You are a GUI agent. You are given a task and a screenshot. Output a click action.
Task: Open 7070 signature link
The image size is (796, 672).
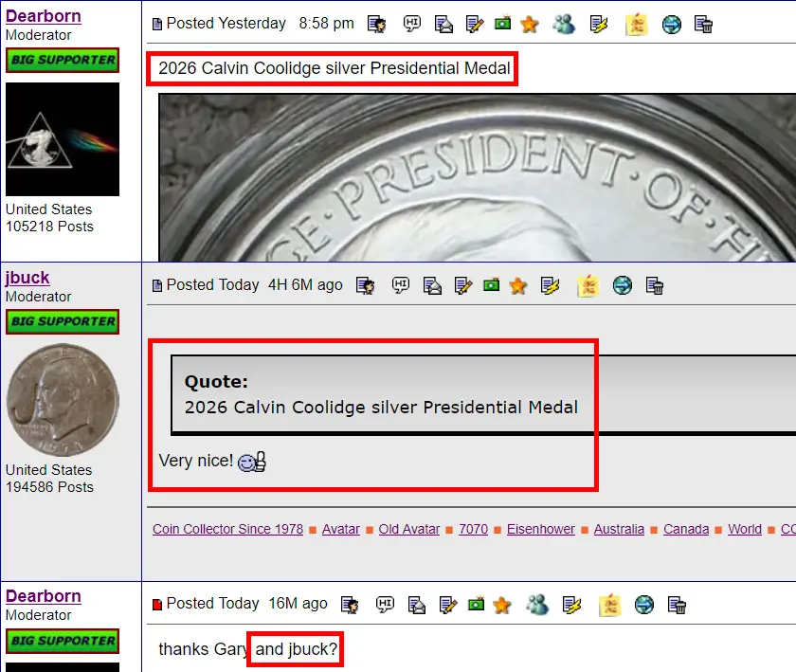click(x=473, y=529)
